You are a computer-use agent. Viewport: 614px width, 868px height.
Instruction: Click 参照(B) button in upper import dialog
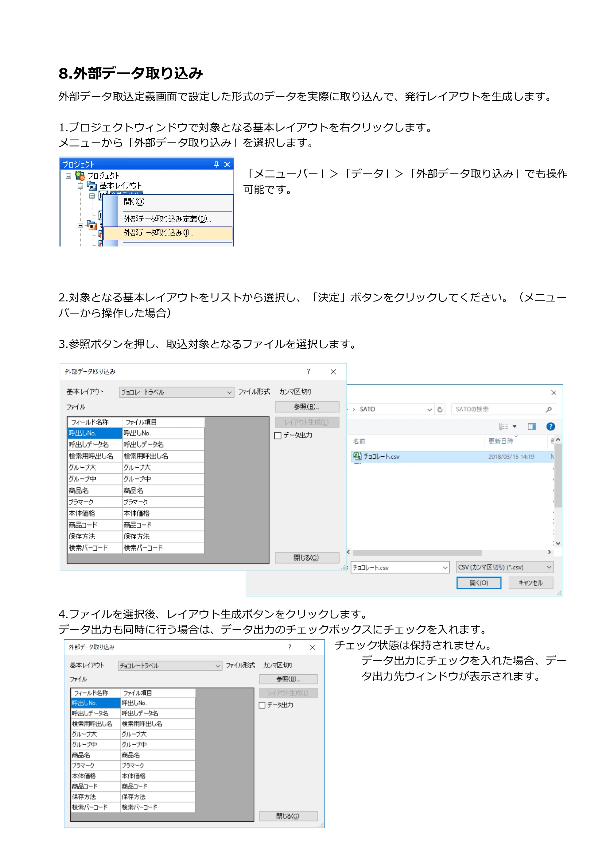point(307,407)
